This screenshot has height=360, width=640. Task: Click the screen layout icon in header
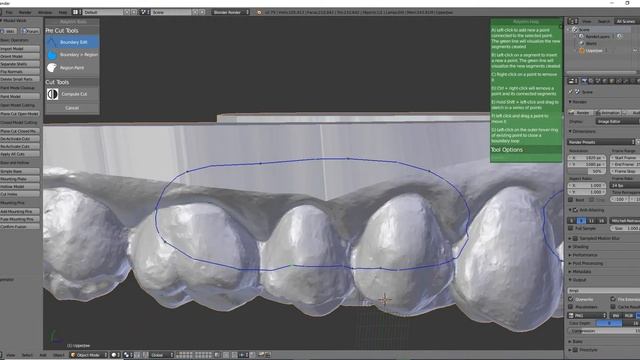(76, 12)
